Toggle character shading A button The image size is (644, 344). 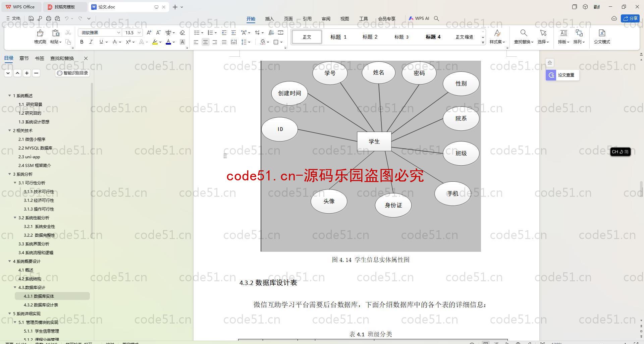click(182, 42)
